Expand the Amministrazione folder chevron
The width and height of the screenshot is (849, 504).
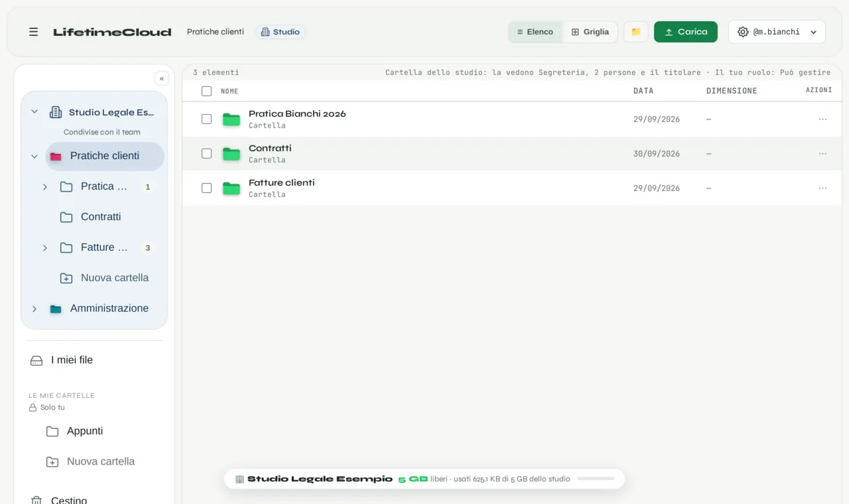click(x=34, y=309)
